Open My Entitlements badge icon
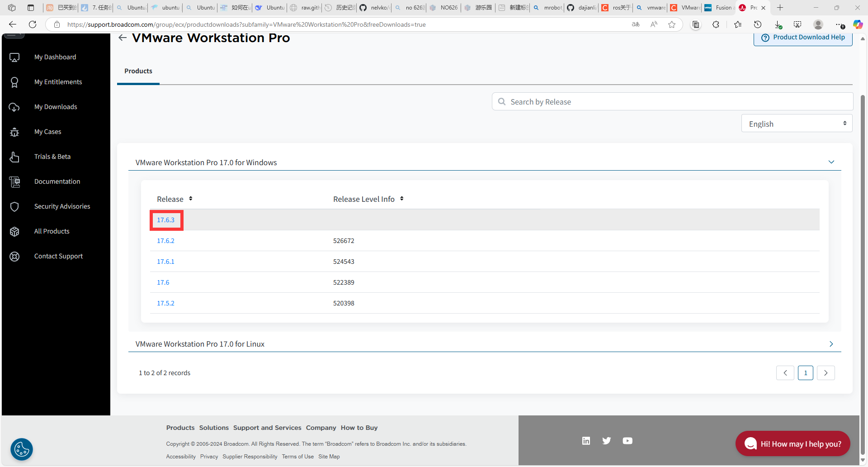The image size is (868, 467). tap(14, 82)
